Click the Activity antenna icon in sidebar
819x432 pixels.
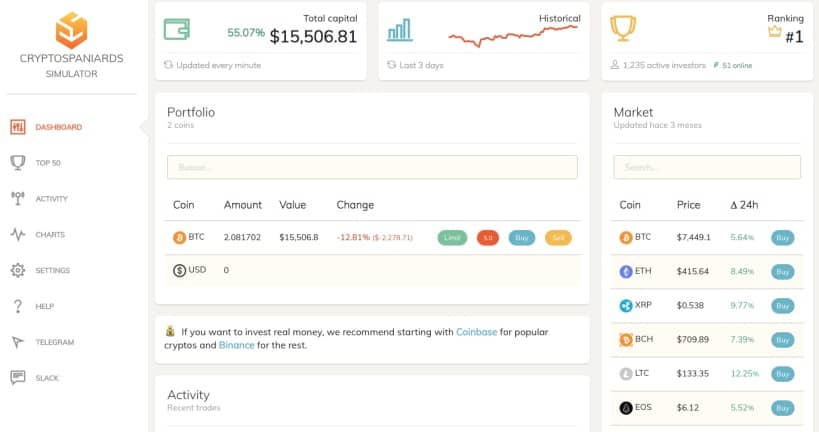pos(18,198)
